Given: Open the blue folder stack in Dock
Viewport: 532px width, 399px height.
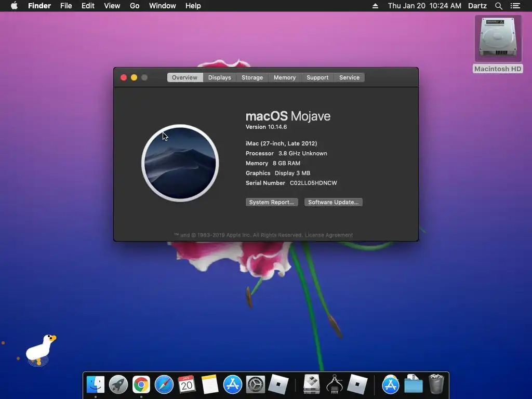Looking at the screenshot, I should coord(413,384).
